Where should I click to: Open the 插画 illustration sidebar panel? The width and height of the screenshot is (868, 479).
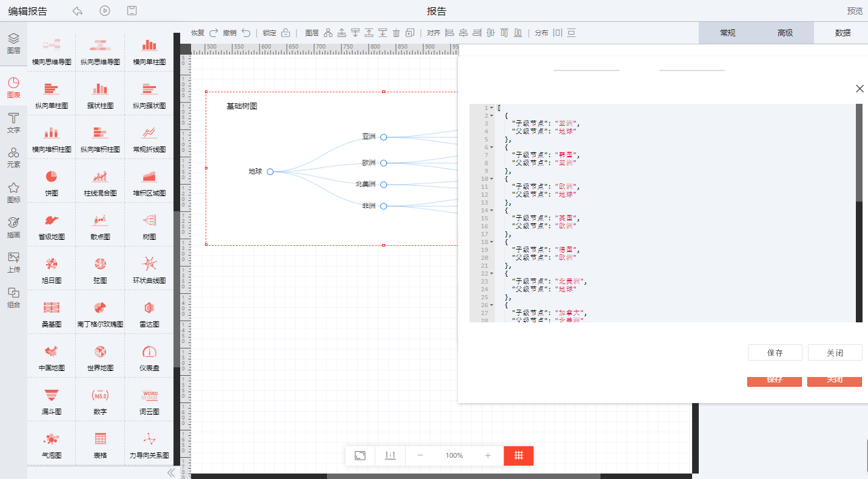(x=13, y=227)
